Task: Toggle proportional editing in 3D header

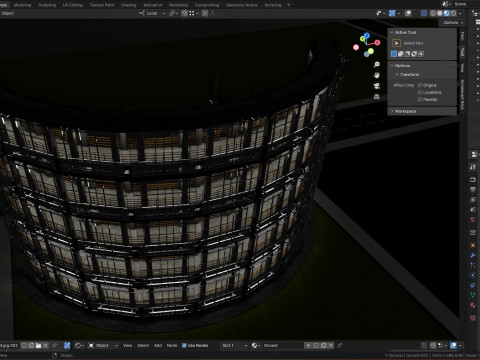Action: [x=205, y=13]
